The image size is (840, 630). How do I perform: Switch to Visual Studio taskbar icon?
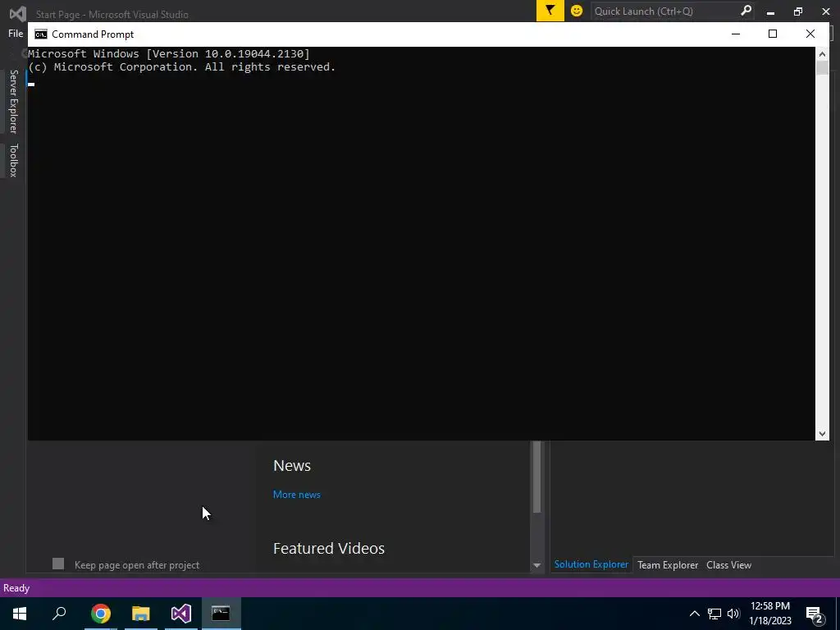tap(181, 614)
